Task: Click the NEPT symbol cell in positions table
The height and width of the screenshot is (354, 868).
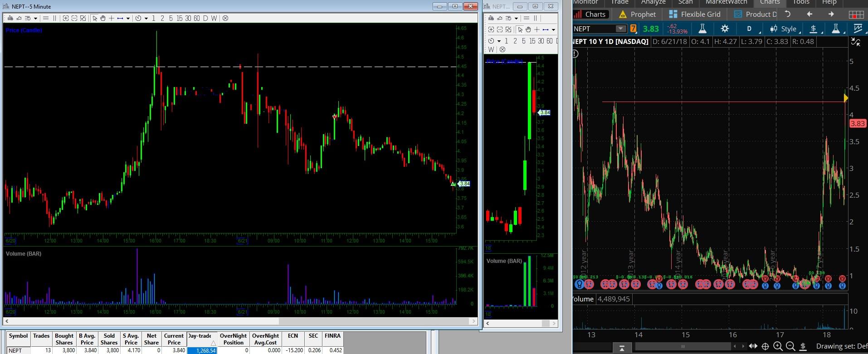Action: pyautogui.click(x=18, y=350)
